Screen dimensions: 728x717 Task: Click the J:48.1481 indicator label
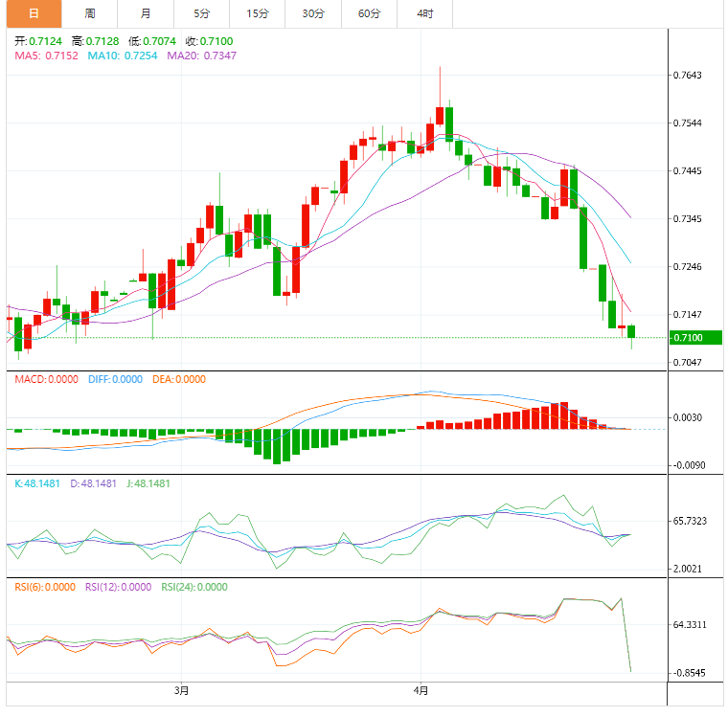(148, 483)
